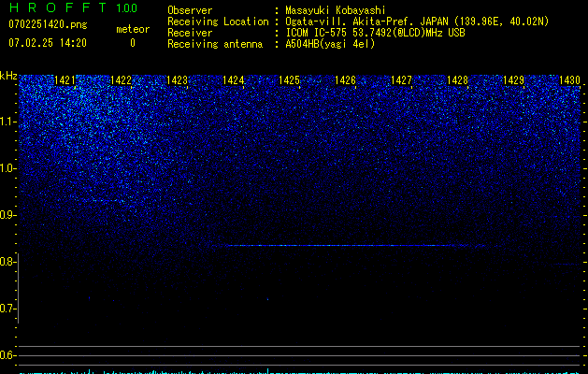This screenshot has height=374, width=588.
Task: Click the bright dot near 0.72 kHz at 1424
Action: tap(267, 299)
